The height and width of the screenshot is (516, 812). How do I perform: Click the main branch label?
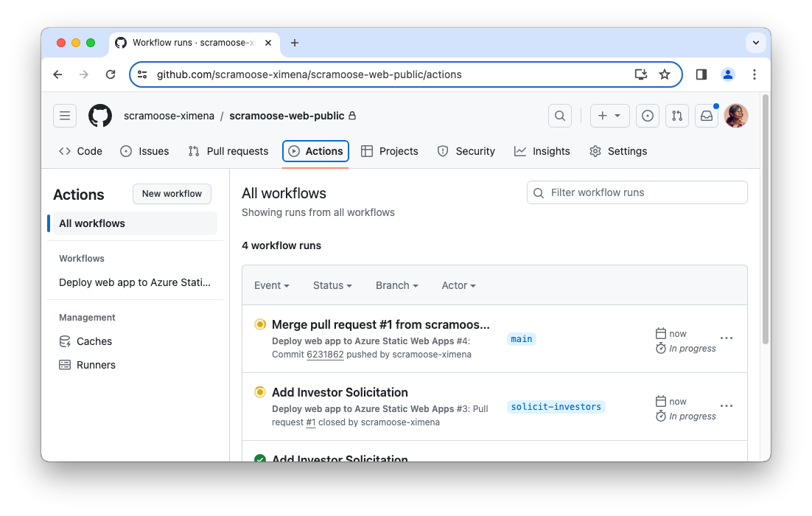coord(522,339)
